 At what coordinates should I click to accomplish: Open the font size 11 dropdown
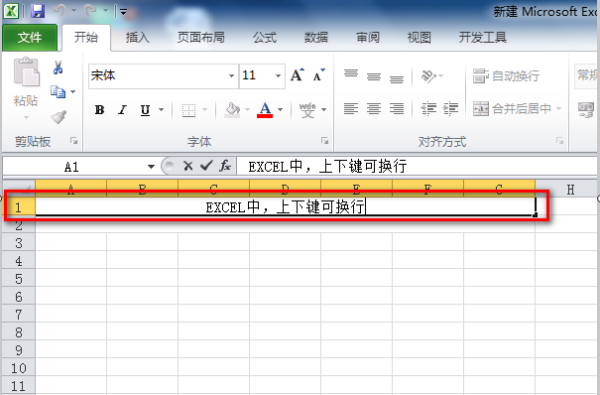tap(278, 76)
